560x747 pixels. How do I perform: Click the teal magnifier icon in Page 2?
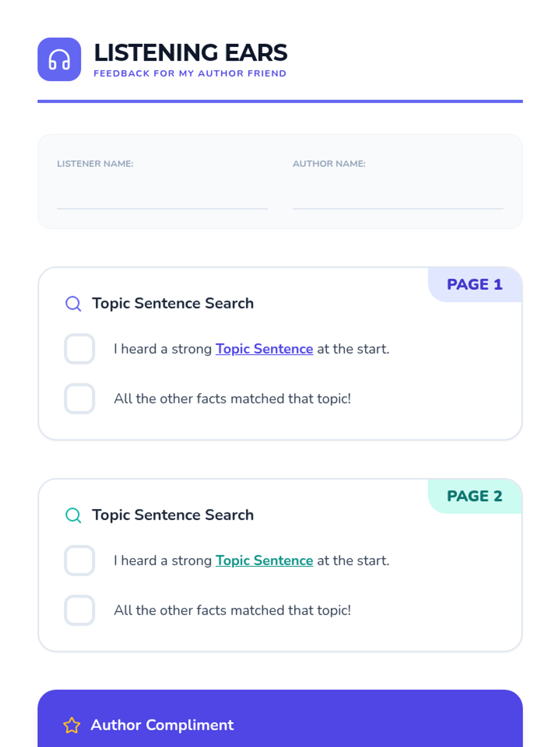point(73,515)
